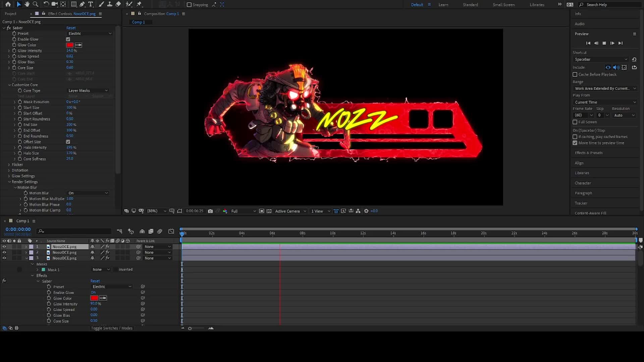Screen dimensions: 644x362
Task: Hide layer 2 NoozOCE.png eye icon
Action: 4,252
